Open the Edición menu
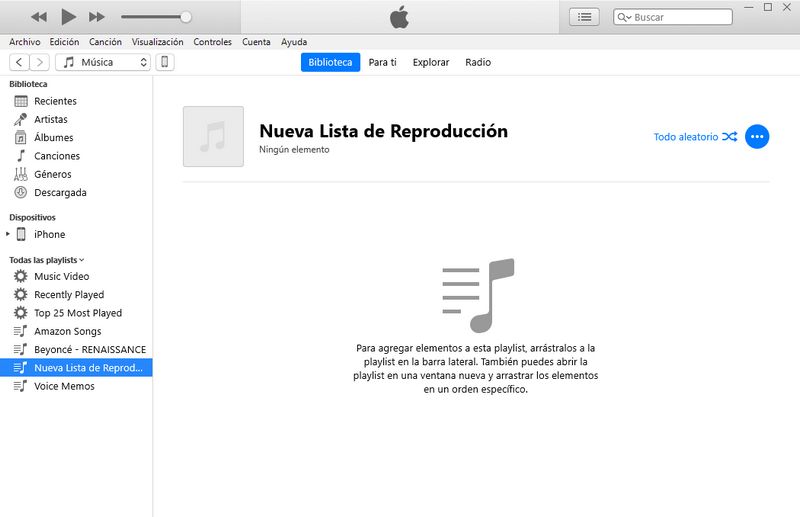This screenshot has height=517, width=800. coord(64,42)
